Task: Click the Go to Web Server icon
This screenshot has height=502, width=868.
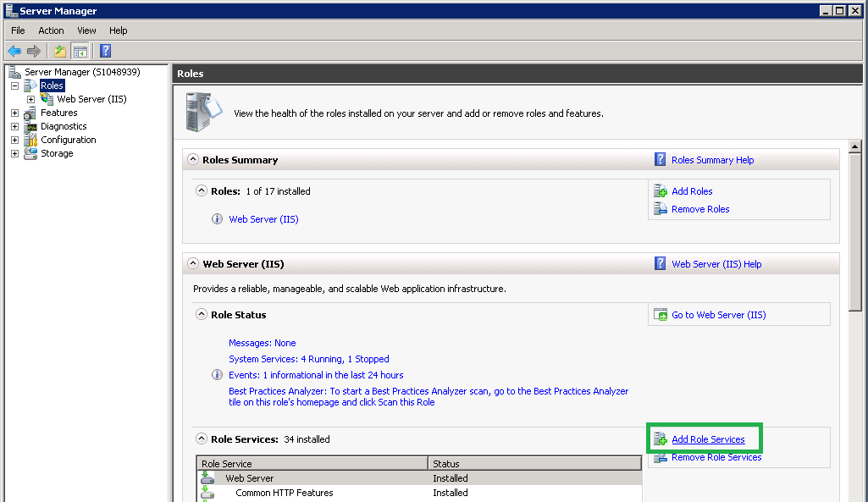Action: coord(661,315)
